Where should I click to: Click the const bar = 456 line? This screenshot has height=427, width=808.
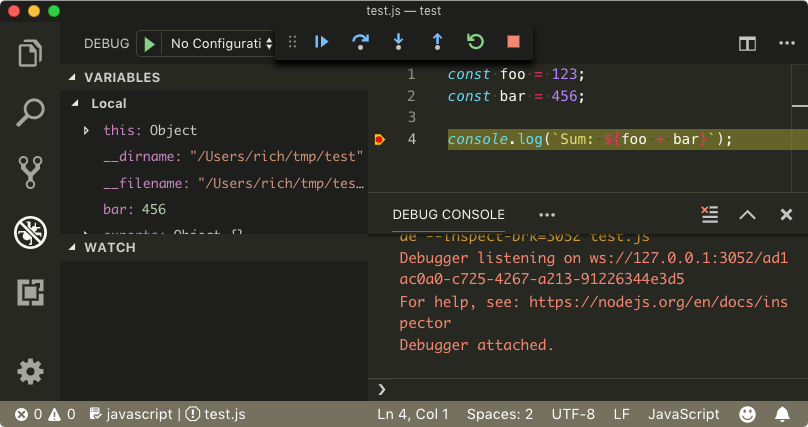click(x=516, y=96)
